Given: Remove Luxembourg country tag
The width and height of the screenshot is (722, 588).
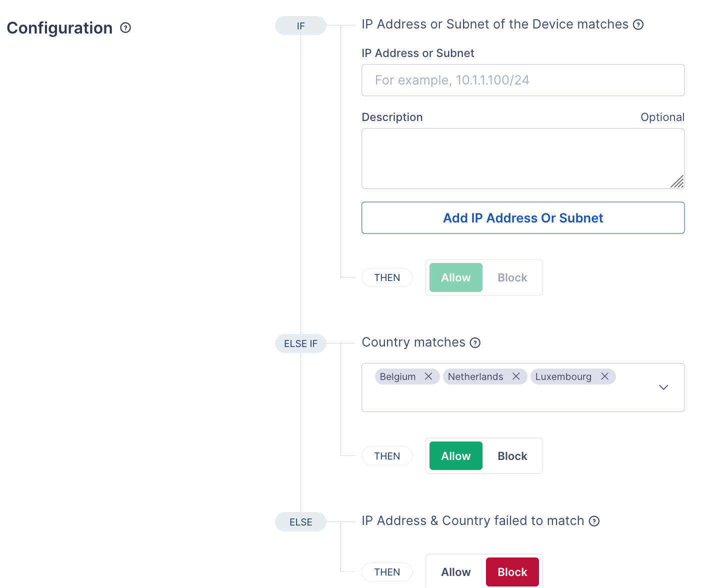Looking at the screenshot, I should tap(604, 376).
